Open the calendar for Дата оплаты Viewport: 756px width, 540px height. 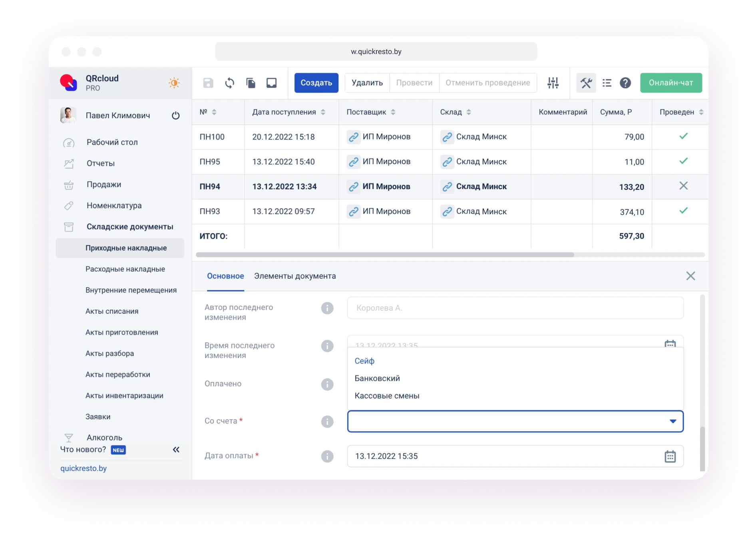[670, 456]
